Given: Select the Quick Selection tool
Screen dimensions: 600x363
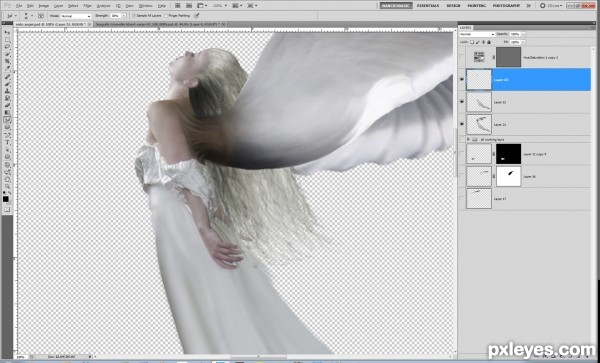Looking at the screenshot, I should click(7, 53).
